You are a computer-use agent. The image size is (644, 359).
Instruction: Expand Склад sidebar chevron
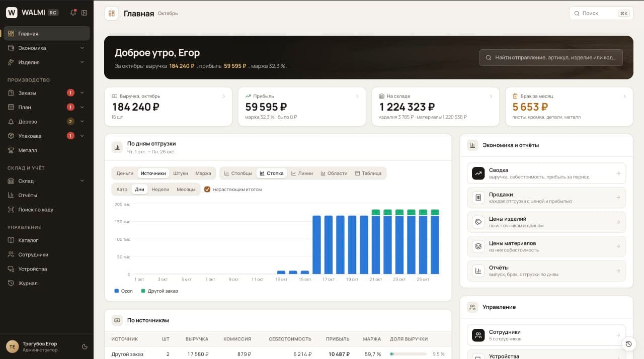[x=82, y=181]
